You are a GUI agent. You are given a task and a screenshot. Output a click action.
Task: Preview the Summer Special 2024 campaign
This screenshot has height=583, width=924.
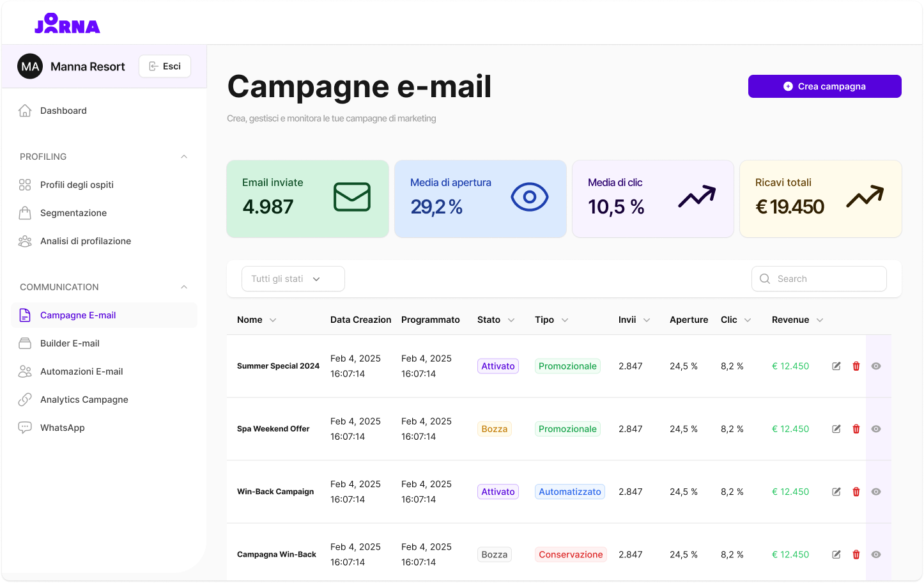coord(875,366)
